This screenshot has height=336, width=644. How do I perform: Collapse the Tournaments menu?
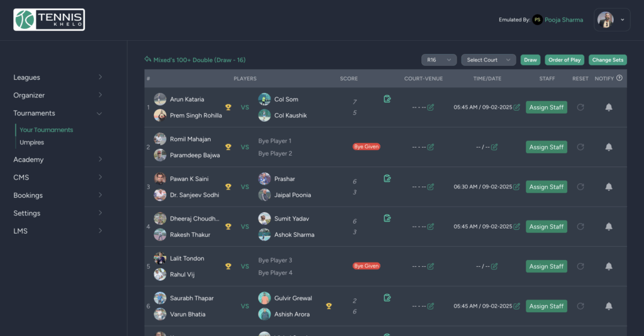57,113
